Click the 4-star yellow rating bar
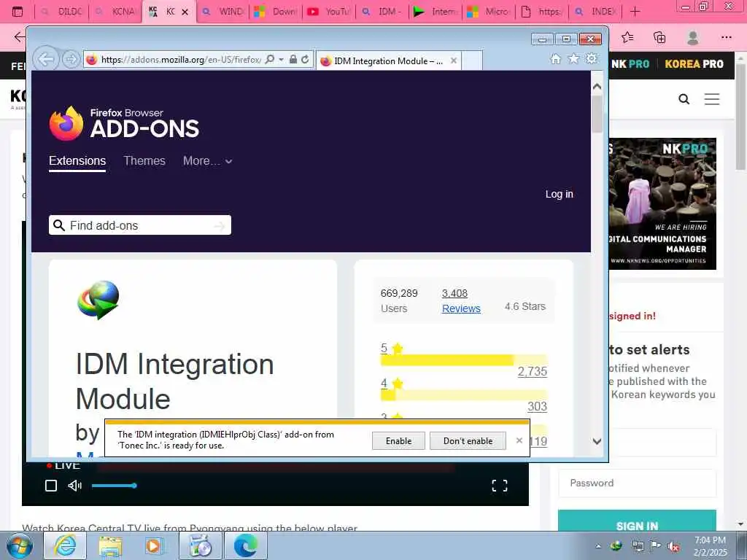The width and height of the screenshot is (747, 560). (463, 394)
